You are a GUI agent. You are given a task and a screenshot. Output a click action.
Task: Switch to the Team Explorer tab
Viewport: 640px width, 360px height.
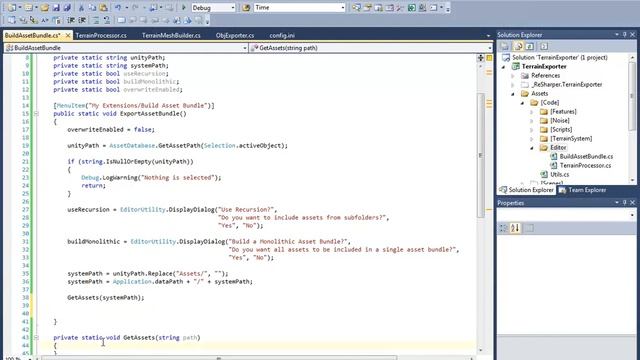[x=582, y=190]
